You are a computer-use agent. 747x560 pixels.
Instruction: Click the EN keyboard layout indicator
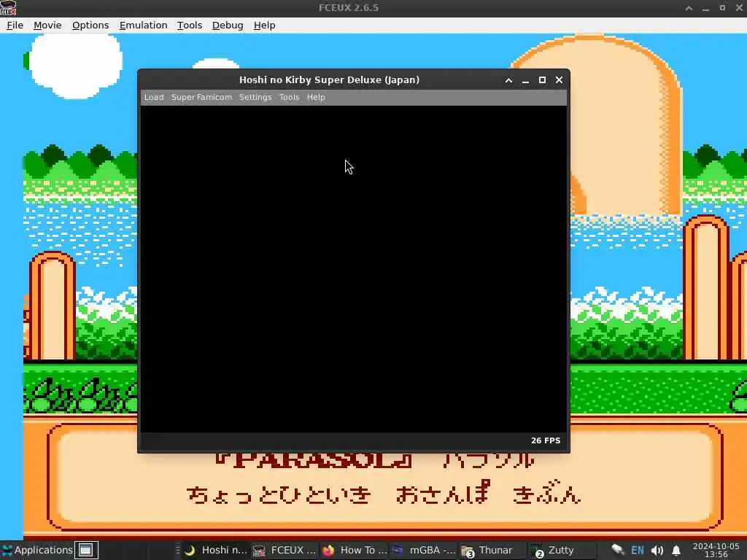638,551
